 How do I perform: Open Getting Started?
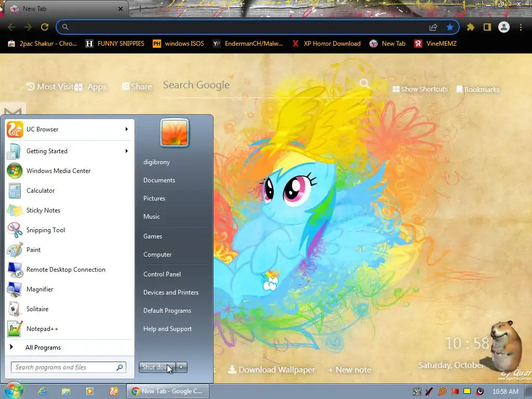coord(70,151)
